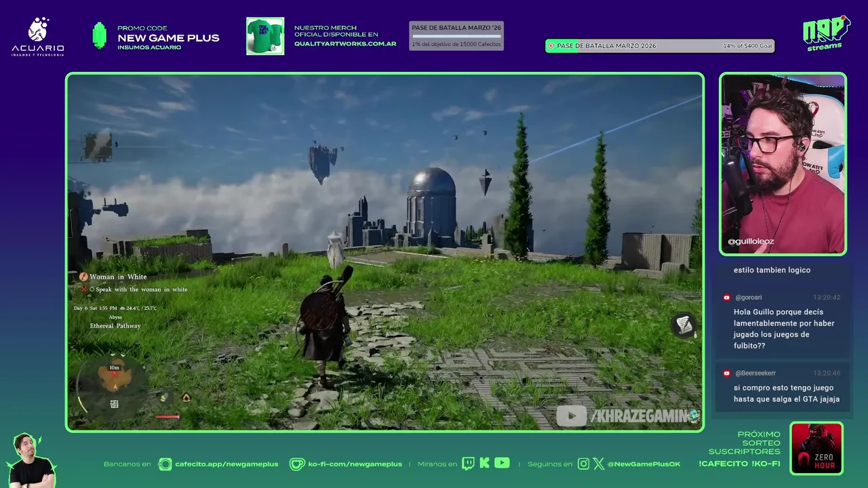Click the Cafecito cup icon
This screenshot has width=868, height=488.
pyautogui.click(x=165, y=464)
